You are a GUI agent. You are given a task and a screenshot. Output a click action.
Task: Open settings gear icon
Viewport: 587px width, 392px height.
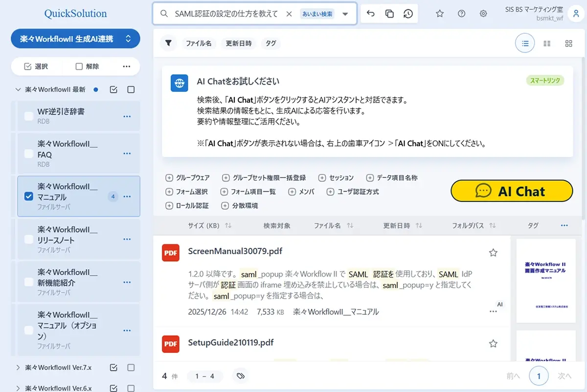483,14
